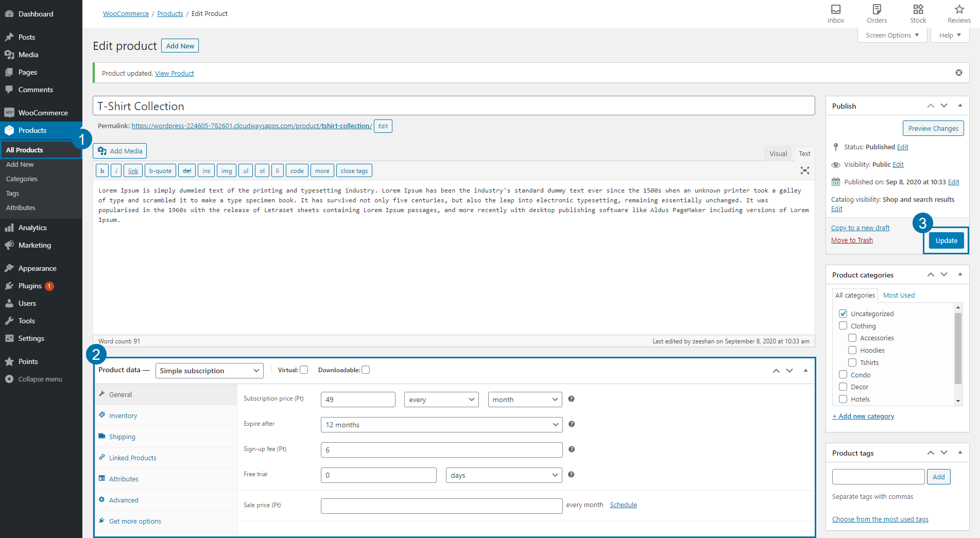
Task: Check the Condo category
Action: (x=843, y=374)
